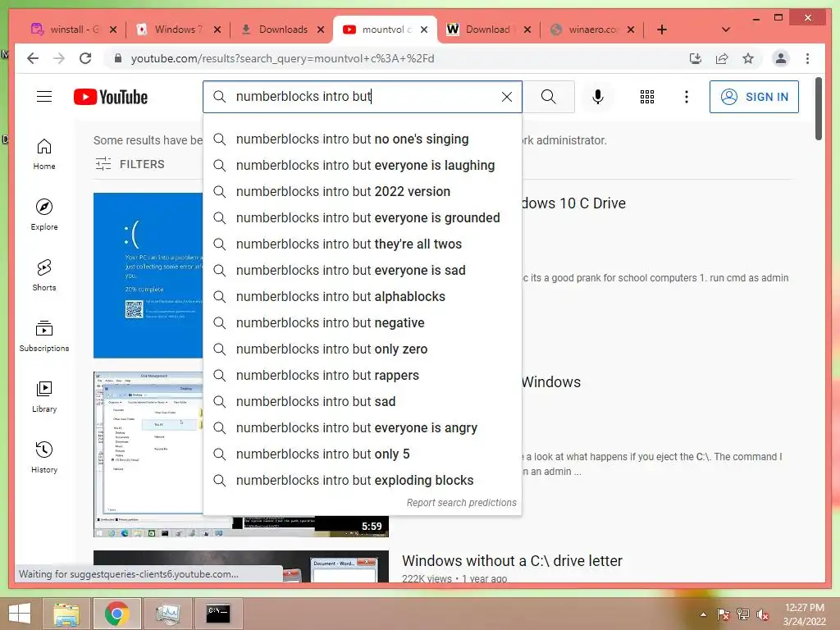
Task: Open a new tab with plus button
Action: 662,30
